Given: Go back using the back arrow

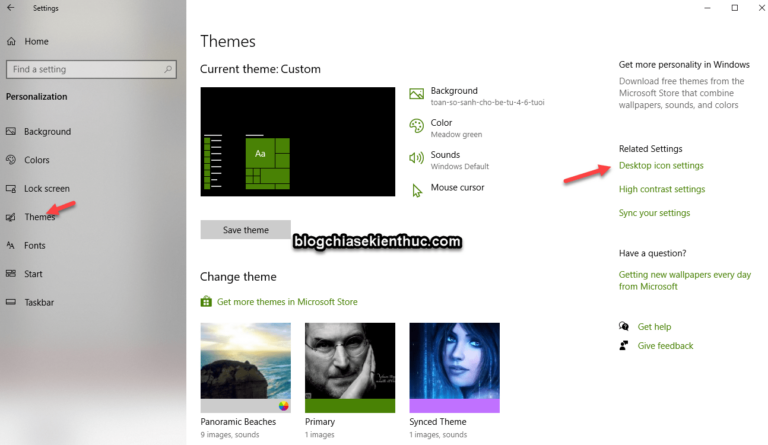Looking at the screenshot, I should tap(10, 9).
